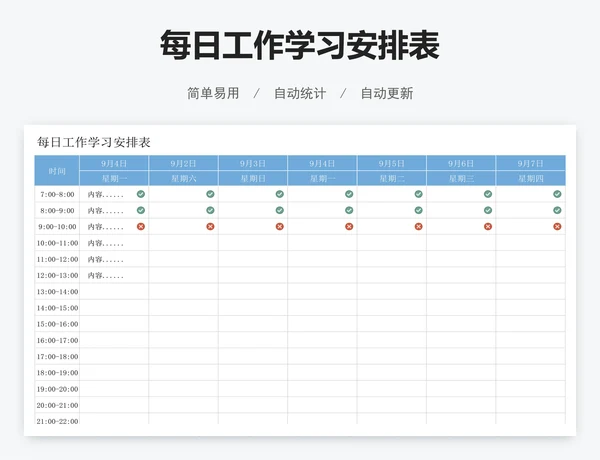
Task: Click 9:00-10:00 cross between 9月3日 and 9月5日 columns
Action: click(349, 227)
